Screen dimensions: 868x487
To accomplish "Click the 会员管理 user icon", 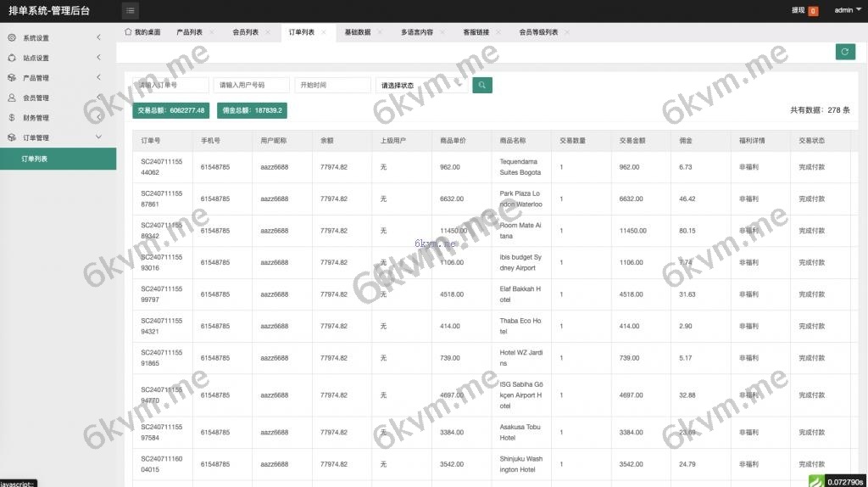I will pos(12,98).
